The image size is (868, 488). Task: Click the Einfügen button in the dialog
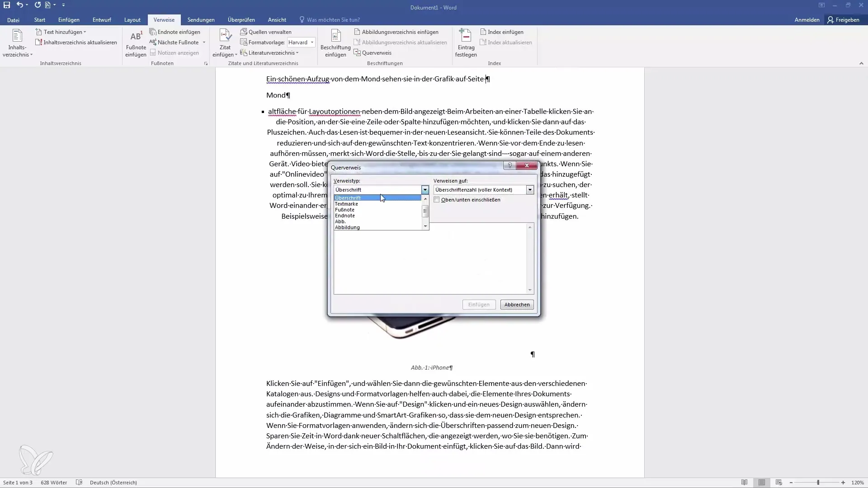(x=479, y=305)
